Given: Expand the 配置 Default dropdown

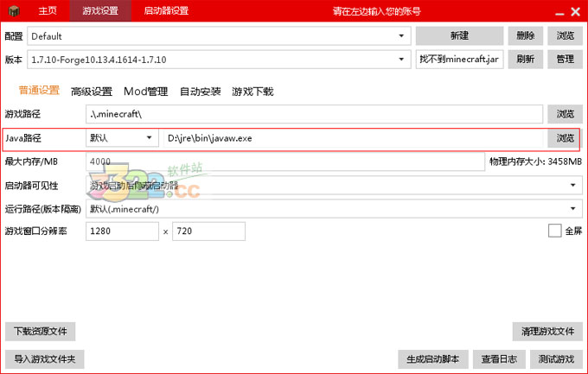Looking at the screenshot, I should pyautogui.click(x=219, y=36).
